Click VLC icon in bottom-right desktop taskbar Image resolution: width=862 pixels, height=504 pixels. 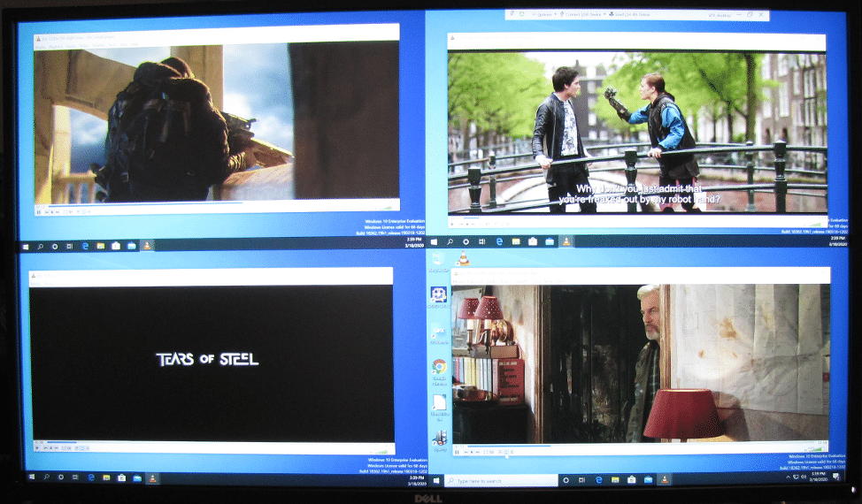click(x=665, y=480)
